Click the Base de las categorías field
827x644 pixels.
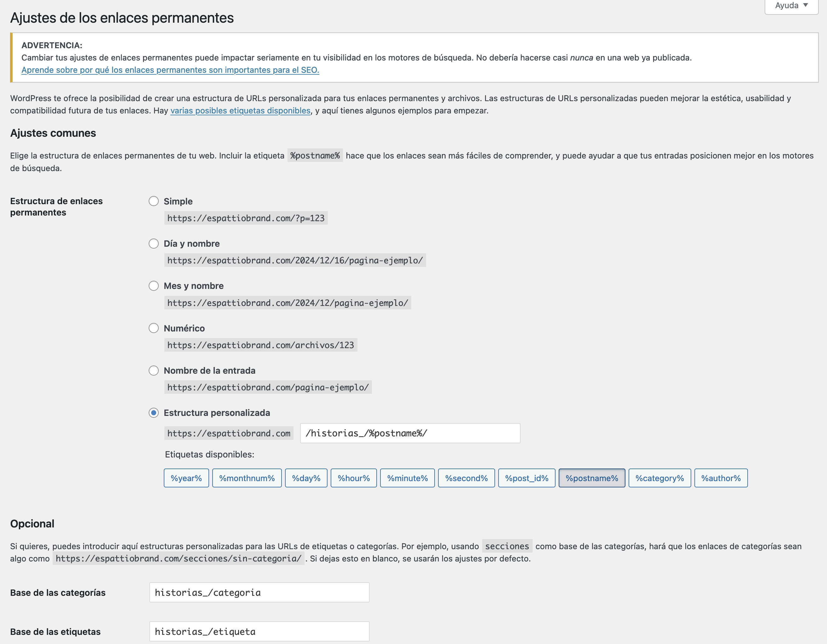tap(259, 592)
